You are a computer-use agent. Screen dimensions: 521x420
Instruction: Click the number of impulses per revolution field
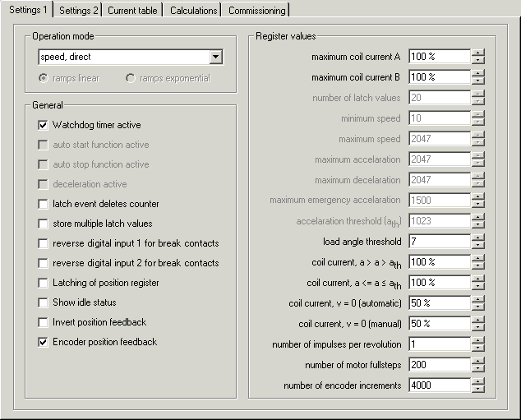click(440, 344)
